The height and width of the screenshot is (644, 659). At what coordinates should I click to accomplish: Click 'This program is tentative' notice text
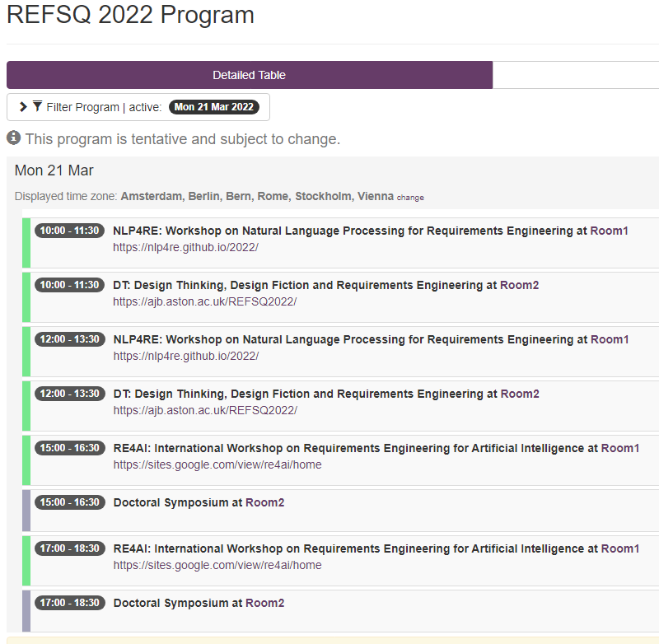[183, 138]
